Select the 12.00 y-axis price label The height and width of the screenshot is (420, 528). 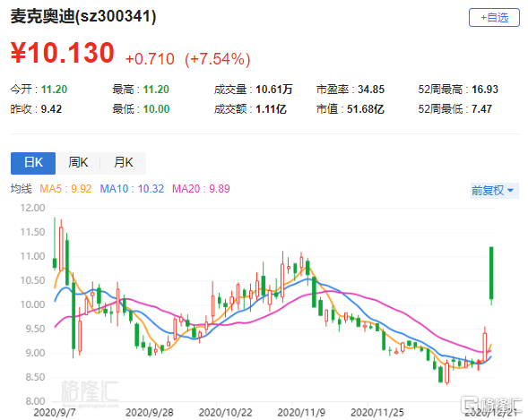(32, 208)
